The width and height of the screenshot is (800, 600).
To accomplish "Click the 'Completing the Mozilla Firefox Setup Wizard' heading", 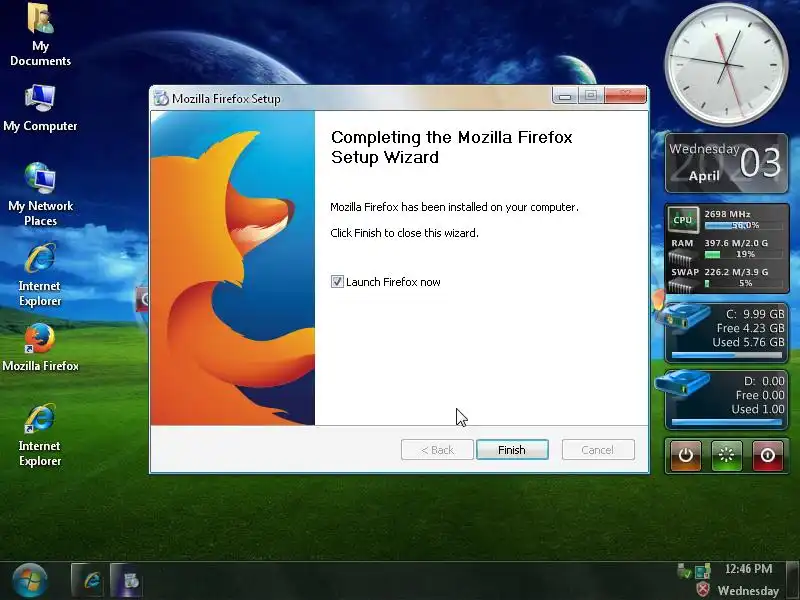I will coord(452,147).
